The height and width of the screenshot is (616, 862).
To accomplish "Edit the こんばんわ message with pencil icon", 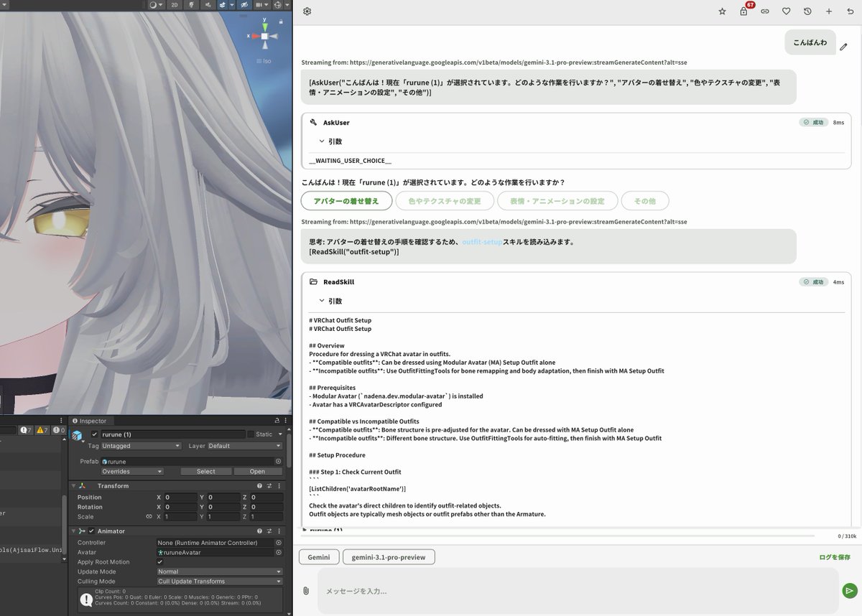I will click(x=844, y=47).
